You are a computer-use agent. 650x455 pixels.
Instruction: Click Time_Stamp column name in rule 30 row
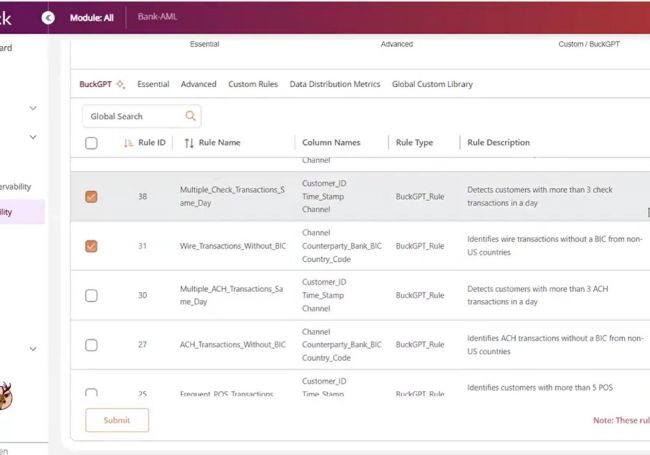click(x=323, y=295)
